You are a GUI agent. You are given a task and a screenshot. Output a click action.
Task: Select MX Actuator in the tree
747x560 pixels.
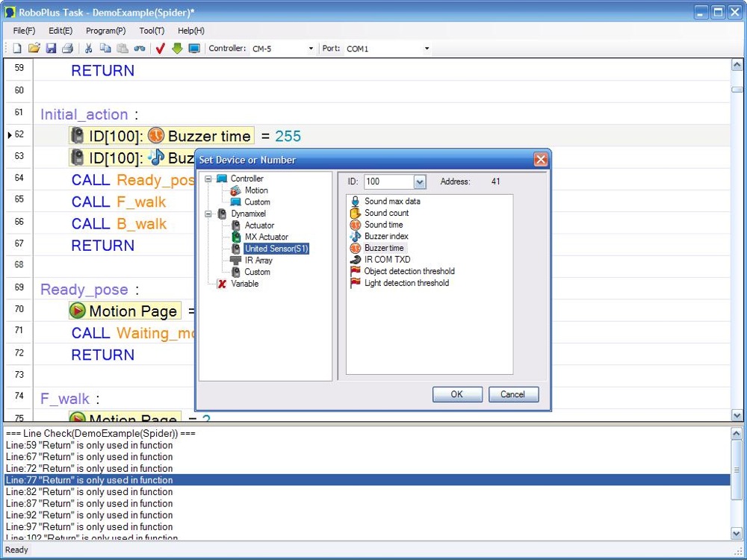point(267,237)
